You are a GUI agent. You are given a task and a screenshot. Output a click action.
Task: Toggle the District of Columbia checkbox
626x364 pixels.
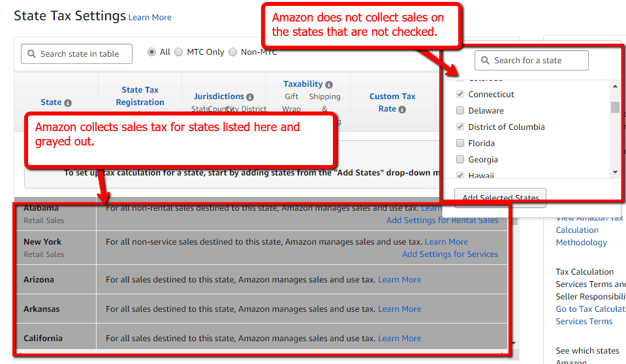pyautogui.click(x=460, y=127)
